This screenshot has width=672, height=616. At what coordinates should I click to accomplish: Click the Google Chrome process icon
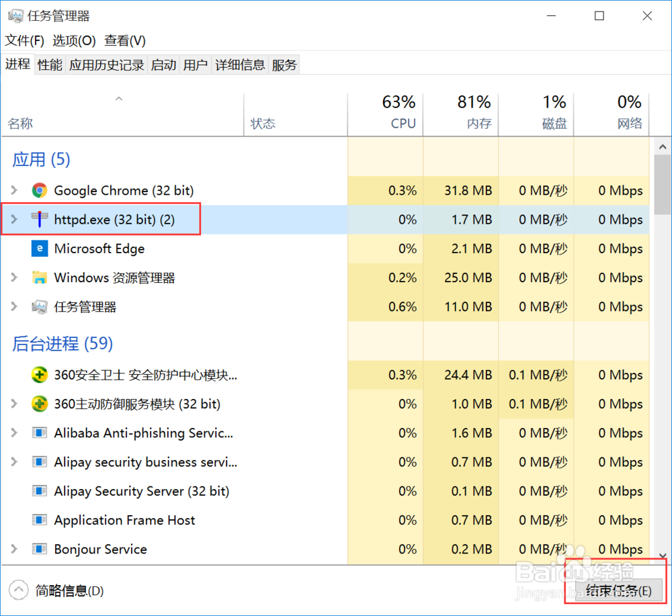click(40, 190)
